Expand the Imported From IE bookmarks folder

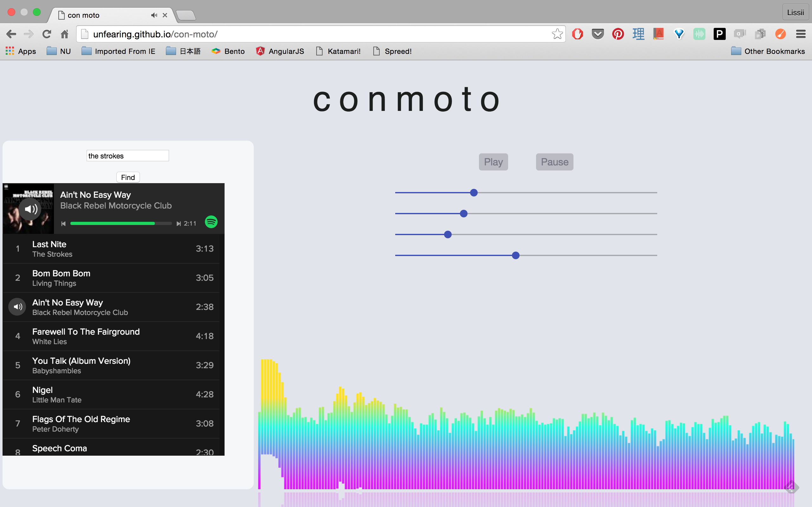(118, 51)
